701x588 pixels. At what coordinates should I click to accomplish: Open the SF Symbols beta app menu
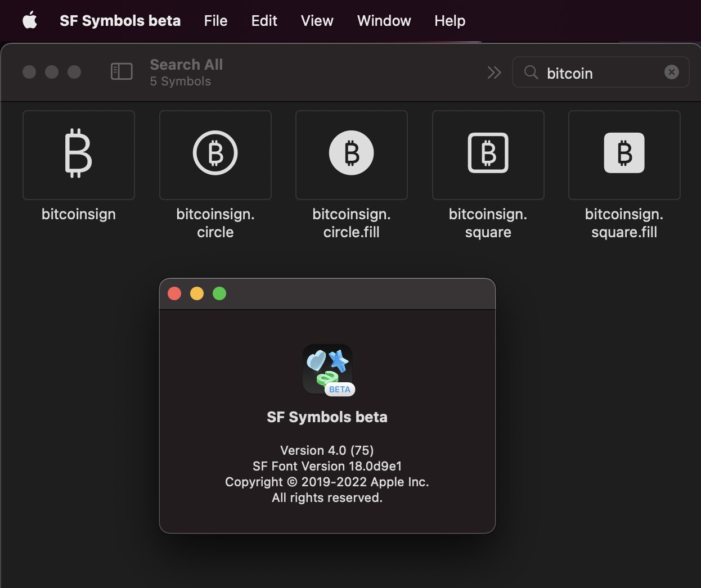(x=120, y=21)
